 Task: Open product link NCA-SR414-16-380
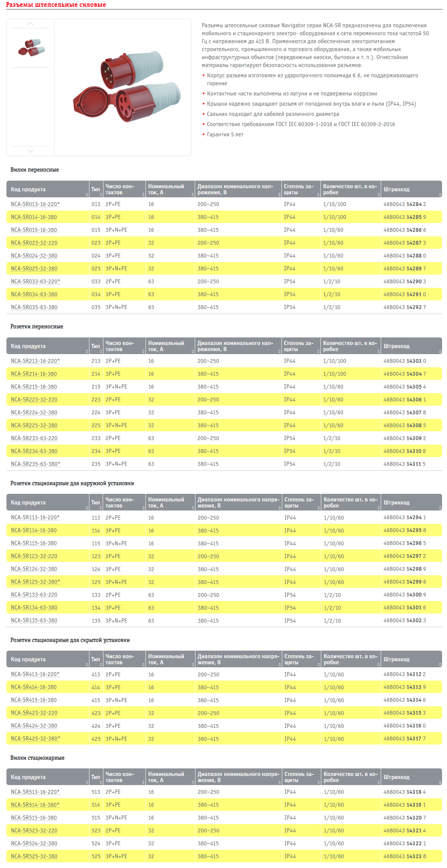34,687
